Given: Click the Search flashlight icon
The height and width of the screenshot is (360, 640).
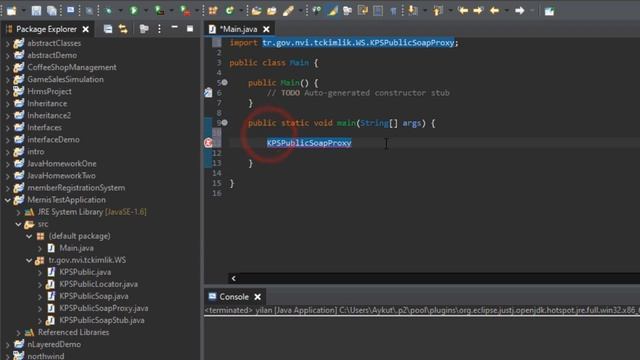Looking at the screenshot, I should pos(288,11).
